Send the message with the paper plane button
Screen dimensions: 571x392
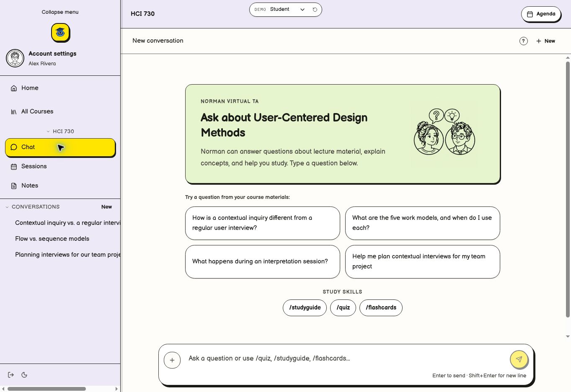(x=519, y=359)
